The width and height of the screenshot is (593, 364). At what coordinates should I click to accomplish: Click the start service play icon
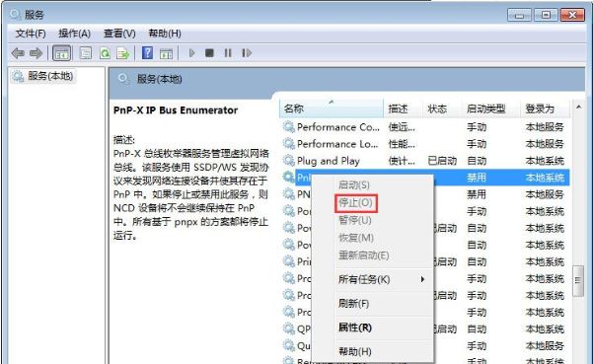(x=191, y=53)
